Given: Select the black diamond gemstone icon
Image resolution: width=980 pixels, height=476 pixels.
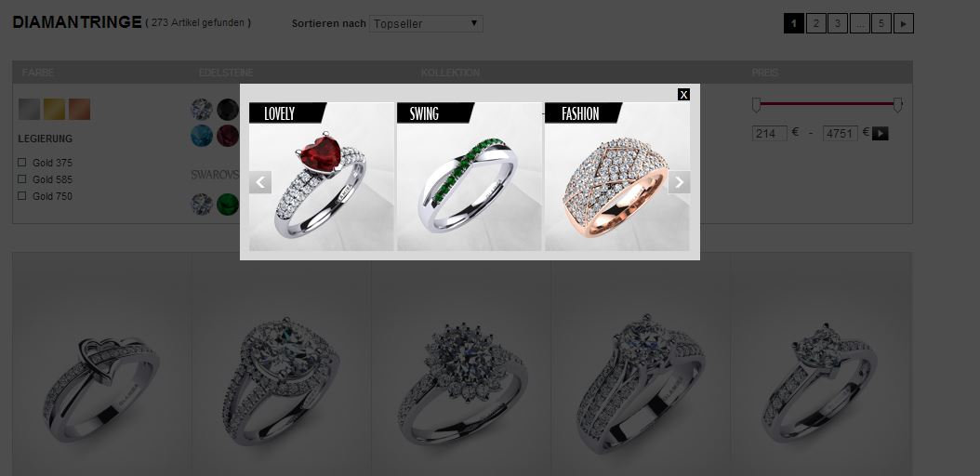Looking at the screenshot, I should click(x=228, y=110).
